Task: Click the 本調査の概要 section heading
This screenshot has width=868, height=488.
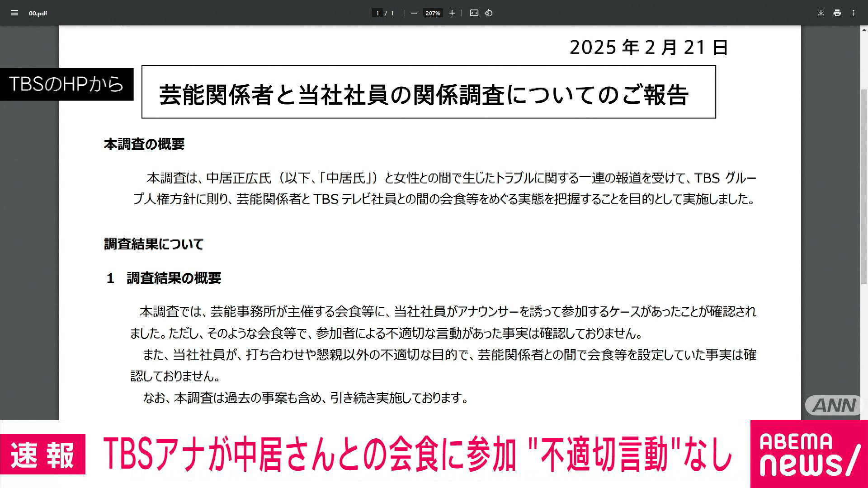Action: [x=144, y=145]
